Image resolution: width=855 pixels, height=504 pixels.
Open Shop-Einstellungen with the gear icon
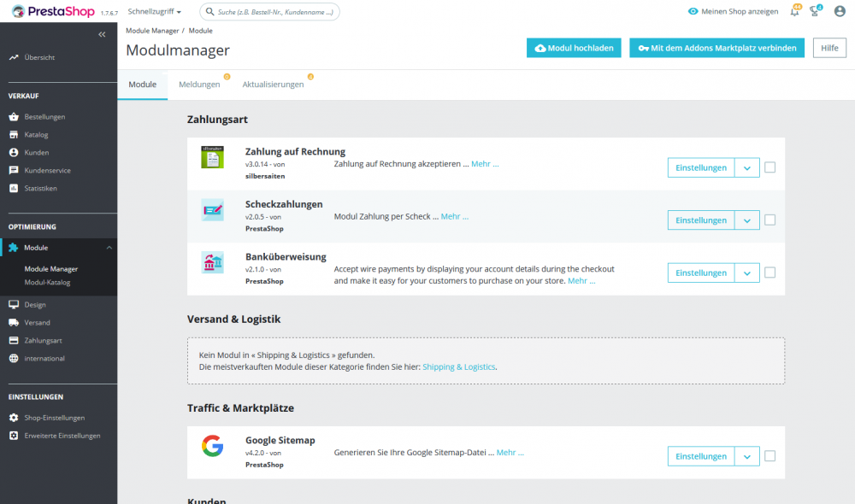pos(13,418)
